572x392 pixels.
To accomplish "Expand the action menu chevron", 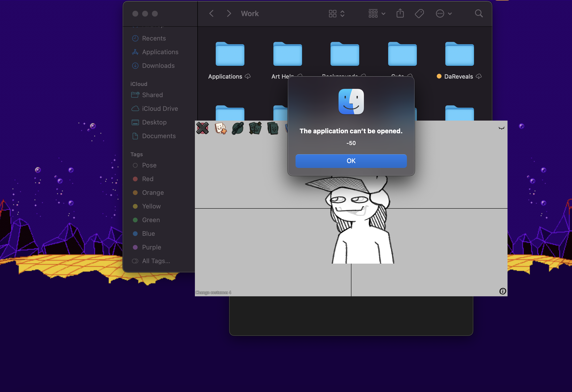I will click(x=450, y=14).
